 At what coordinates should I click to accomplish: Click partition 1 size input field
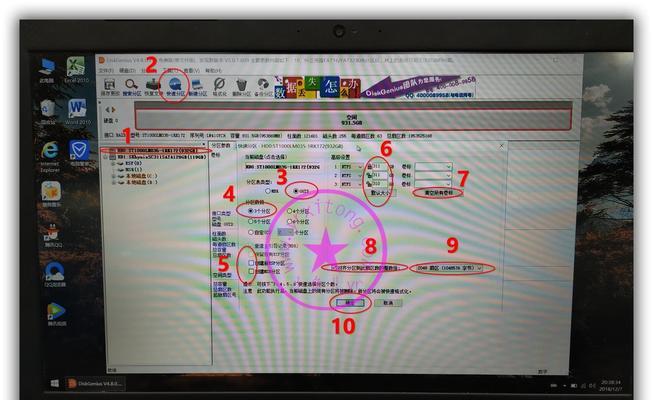(x=379, y=167)
